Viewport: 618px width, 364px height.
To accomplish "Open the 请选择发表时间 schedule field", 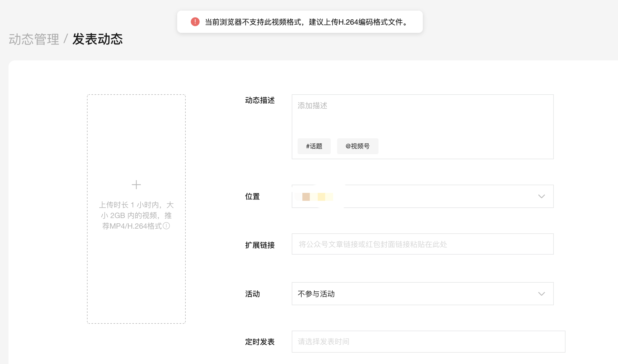I will pyautogui.click(x=428, y=342).
